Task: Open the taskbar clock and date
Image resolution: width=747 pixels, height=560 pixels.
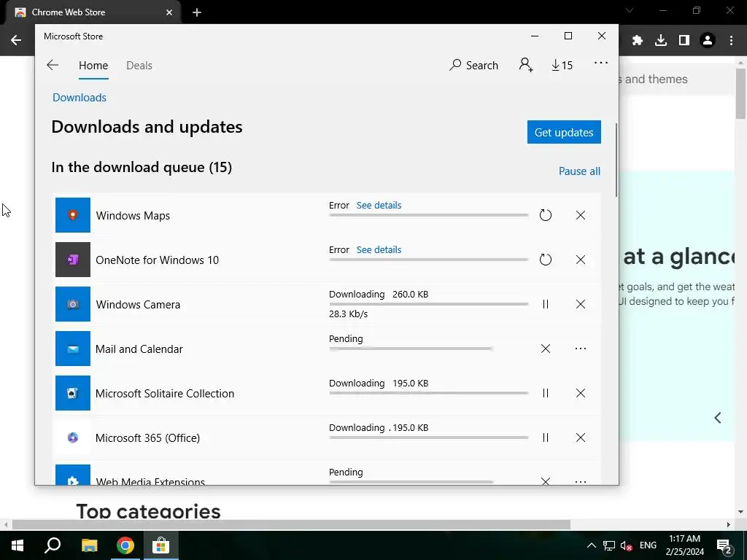Action: [684, 545]
